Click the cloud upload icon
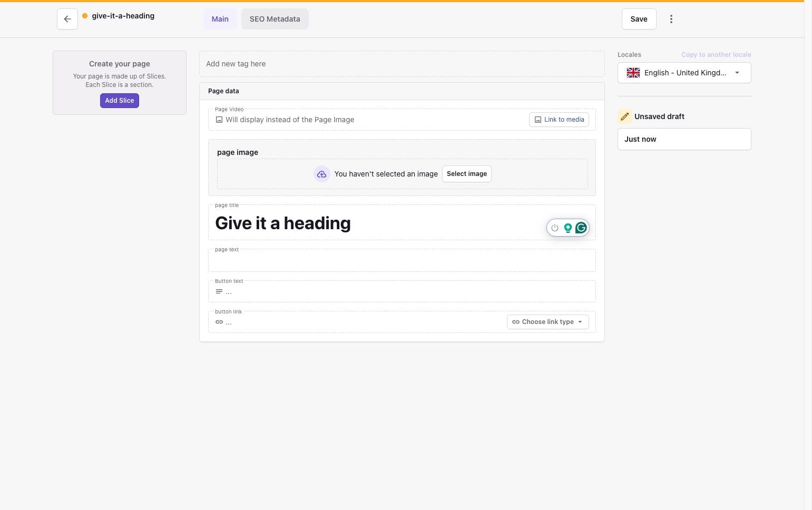Viewport: 812px width, 510px height. pyautogui.click(x=321, y=174)
